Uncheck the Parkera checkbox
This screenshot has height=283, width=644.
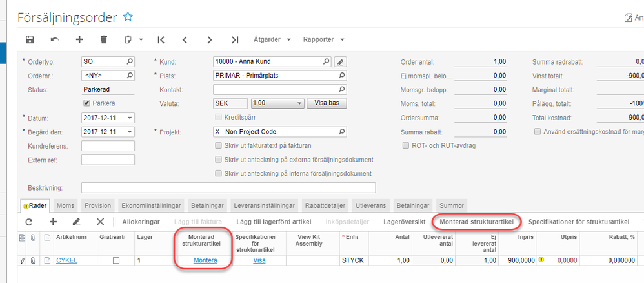[87, 103]
